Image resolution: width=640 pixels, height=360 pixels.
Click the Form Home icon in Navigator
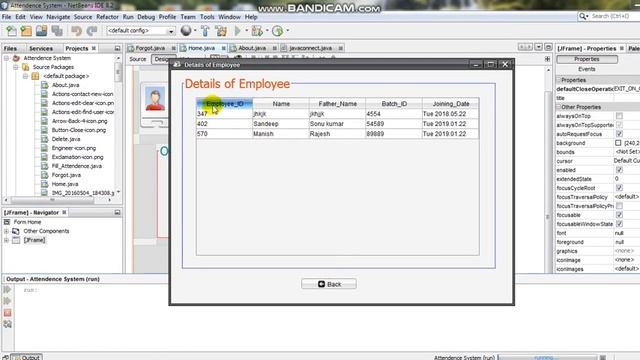click(7, 222)
